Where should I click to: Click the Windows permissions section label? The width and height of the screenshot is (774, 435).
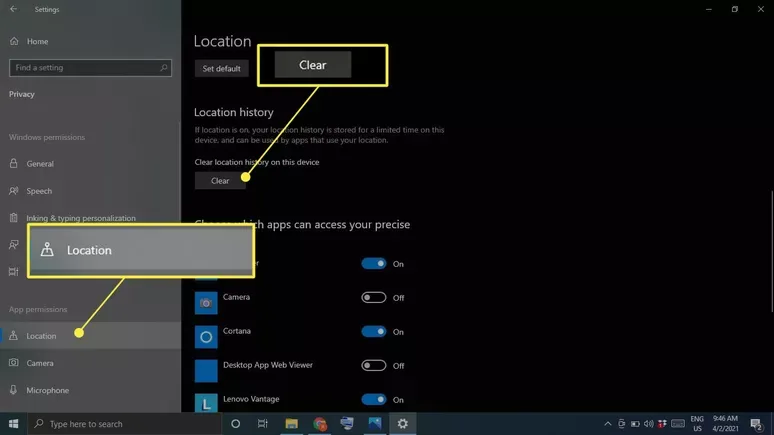click(x=47, y=137)
